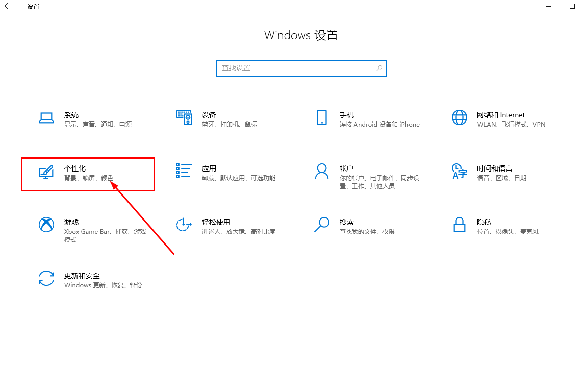Click the Windows 设置 page heading
Viewport: 588px width, 390px height.
pos(301,35)
